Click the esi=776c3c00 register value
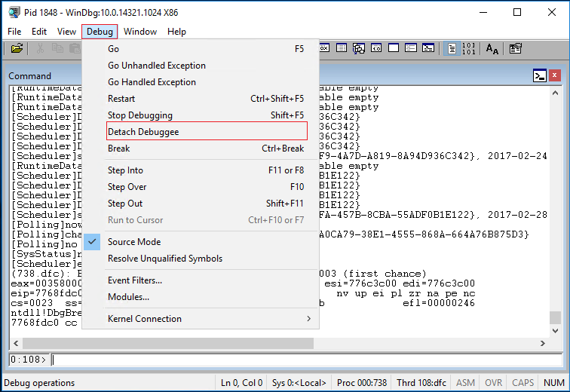570x392 pixels. pos(360,283)
